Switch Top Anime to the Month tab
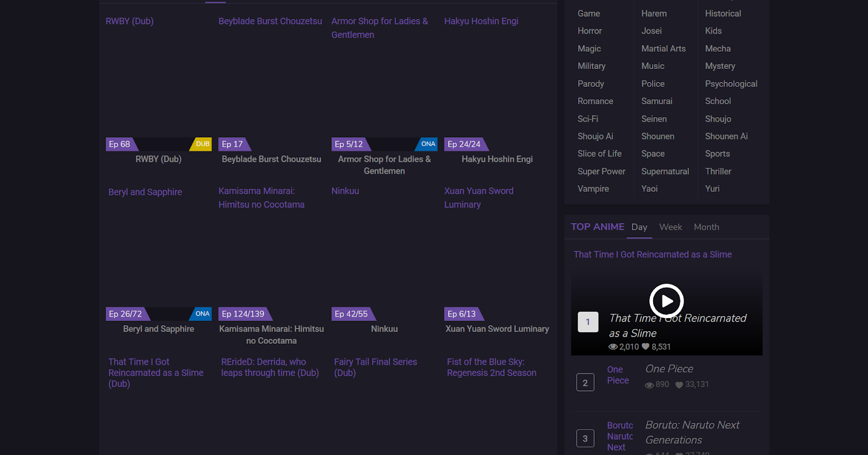This screenshot has height=455, width=868. tap(706, 227)
